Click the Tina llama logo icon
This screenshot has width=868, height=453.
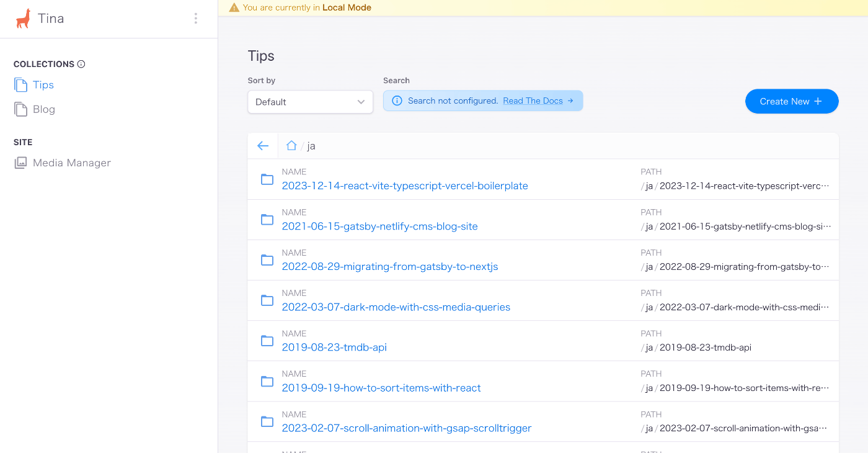click(23, 19)
